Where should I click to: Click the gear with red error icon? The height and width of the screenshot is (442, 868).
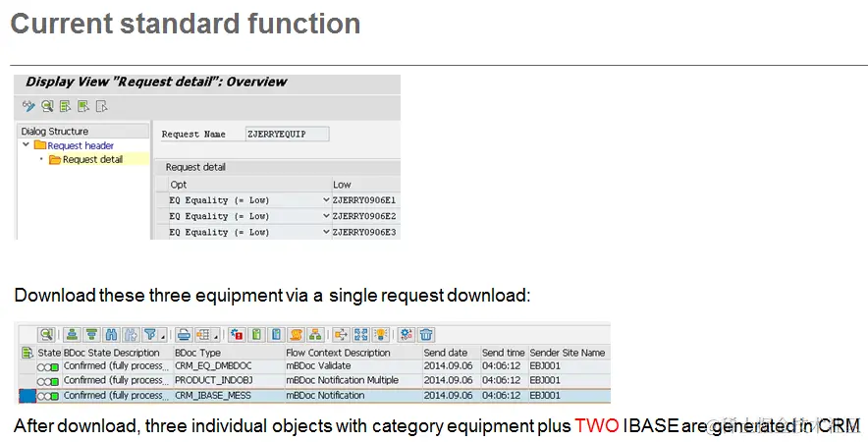237,335
